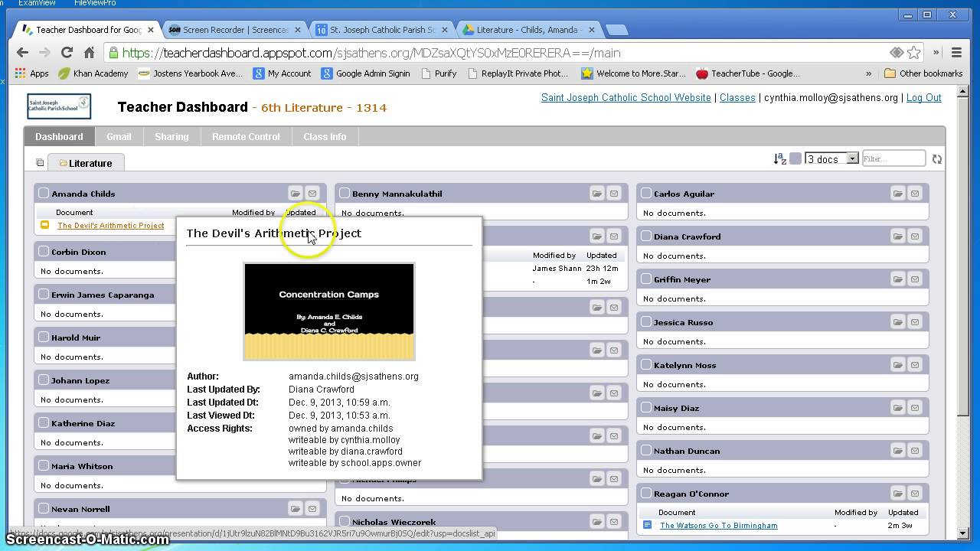Check the box next to Benny Mannakulathil
The width and height of the screenshot is (980, 551).
345,193
